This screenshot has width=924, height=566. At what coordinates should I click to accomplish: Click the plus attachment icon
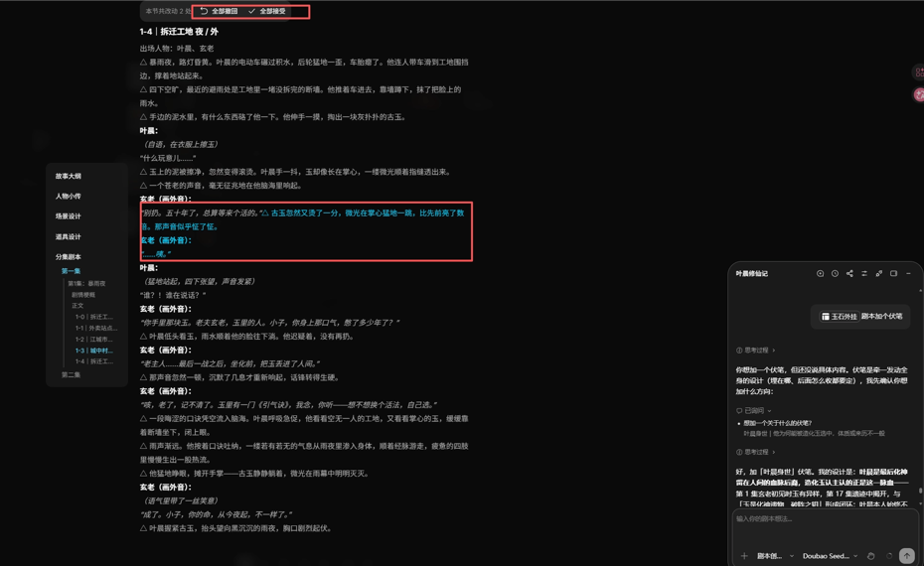tap(744, 555)
